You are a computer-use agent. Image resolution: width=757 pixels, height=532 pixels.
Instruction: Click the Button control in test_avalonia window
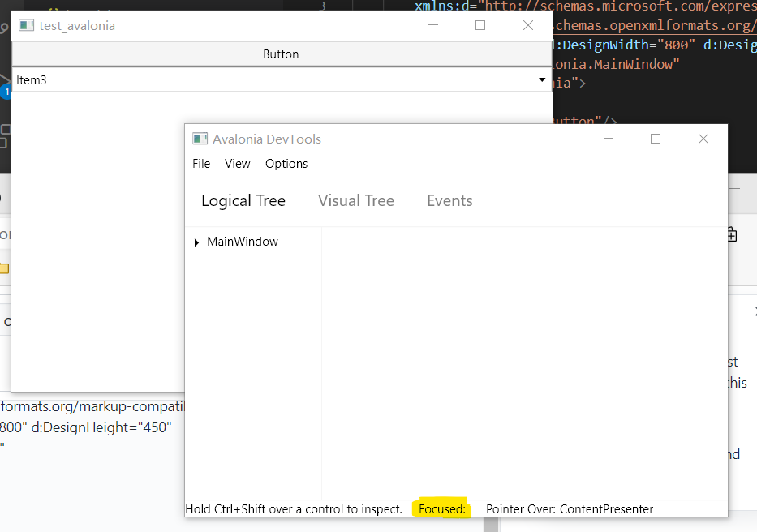coord(281,54)
